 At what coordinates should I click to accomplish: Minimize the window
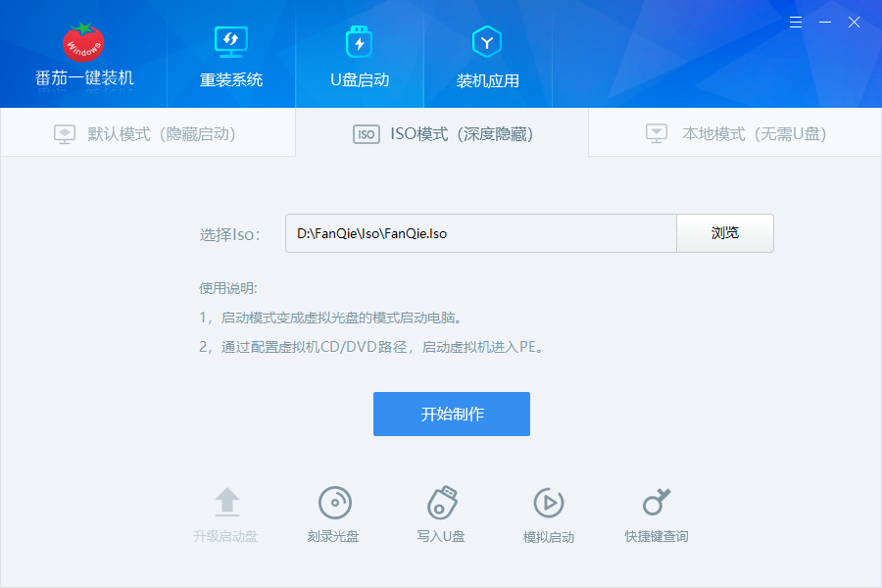pyautogui.click(x=825, y=22)
